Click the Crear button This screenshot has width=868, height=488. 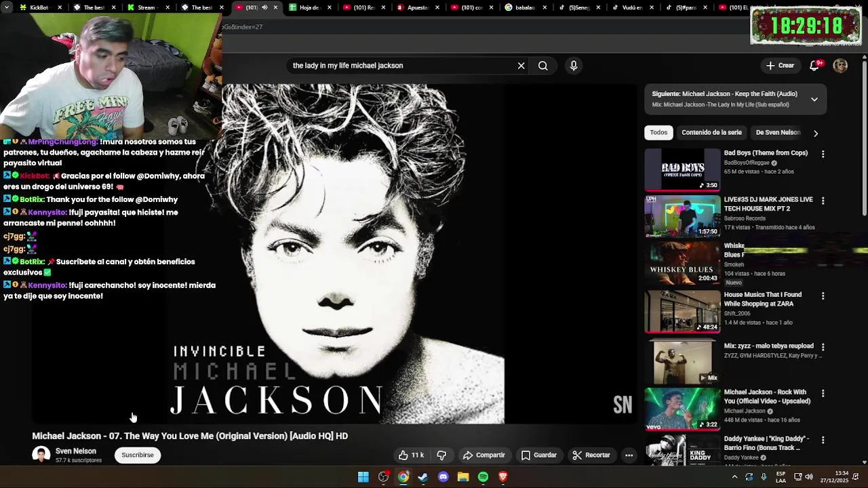[x=780, y=66]
